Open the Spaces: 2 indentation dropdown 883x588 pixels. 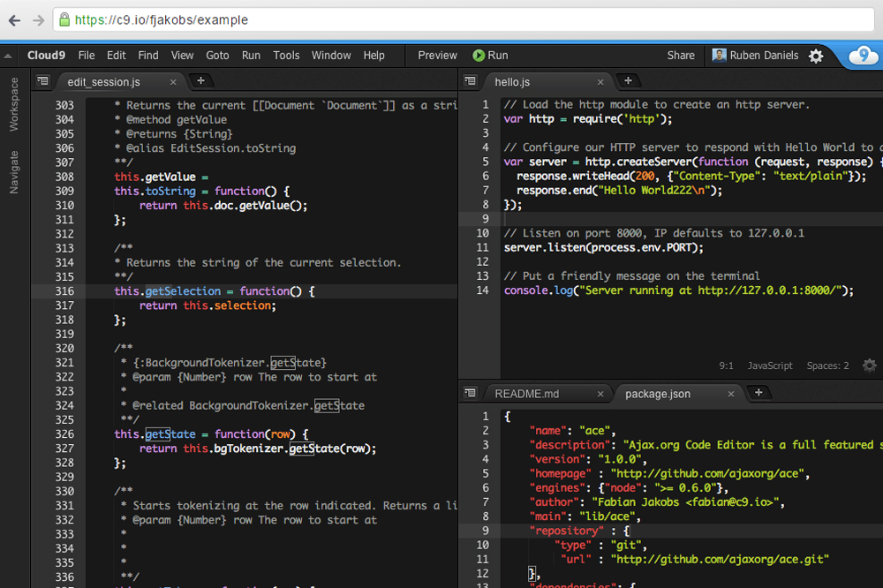tap(827, 365)
